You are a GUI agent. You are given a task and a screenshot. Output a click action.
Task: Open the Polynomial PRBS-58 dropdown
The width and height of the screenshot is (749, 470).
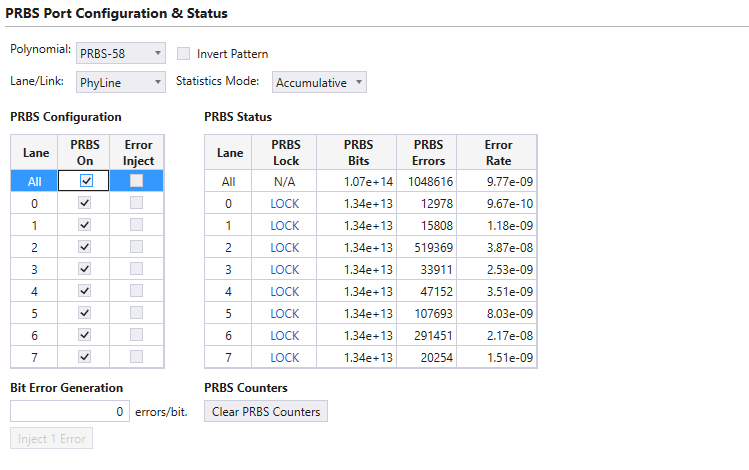[x=121, y=53]
